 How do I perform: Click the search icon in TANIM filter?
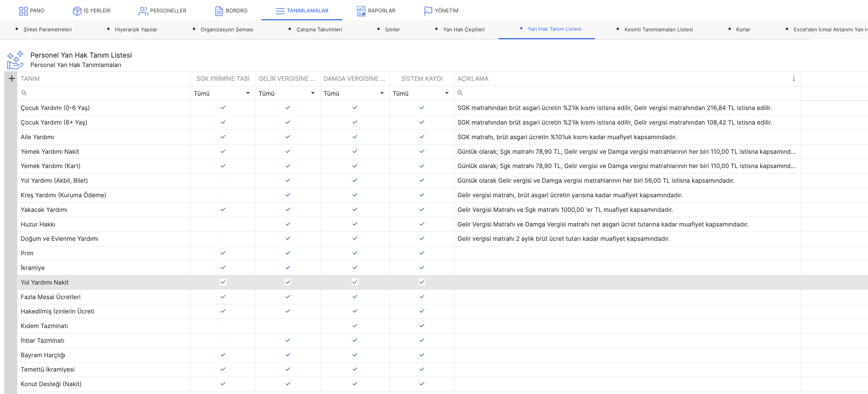pyautogui.click(x=24, y=93)
